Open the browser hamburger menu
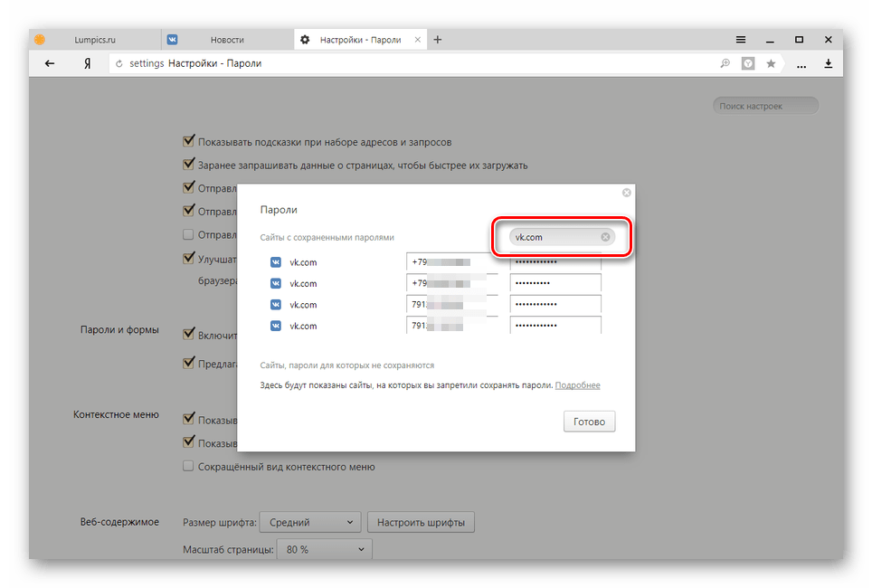 (741, 40)
